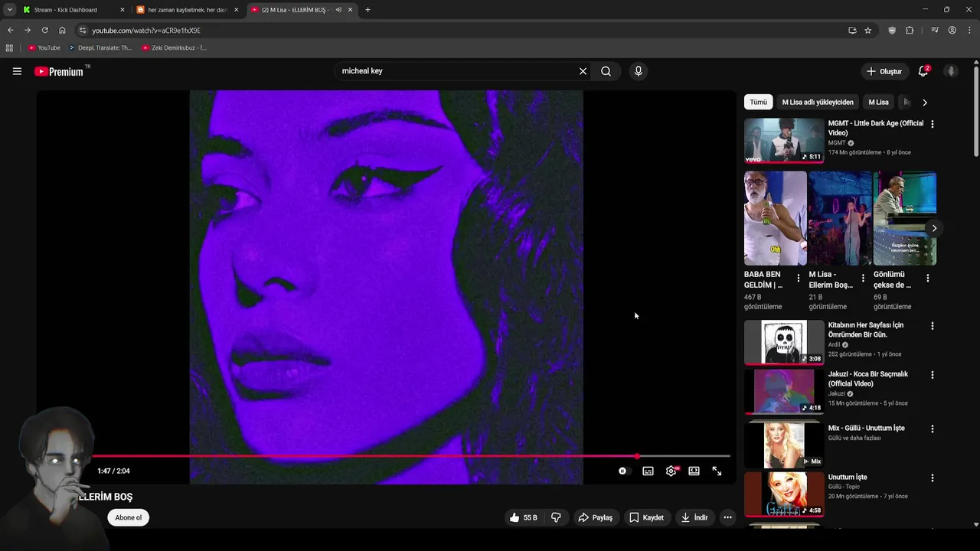Open options for the Kitabının Her Sayfası video

pos(932,326)
